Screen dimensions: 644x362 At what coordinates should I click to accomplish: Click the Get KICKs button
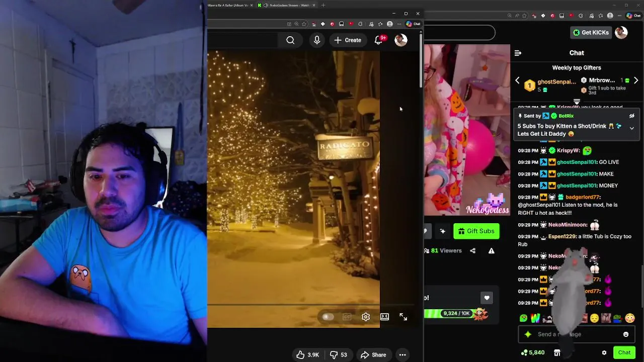click(591, 32)
